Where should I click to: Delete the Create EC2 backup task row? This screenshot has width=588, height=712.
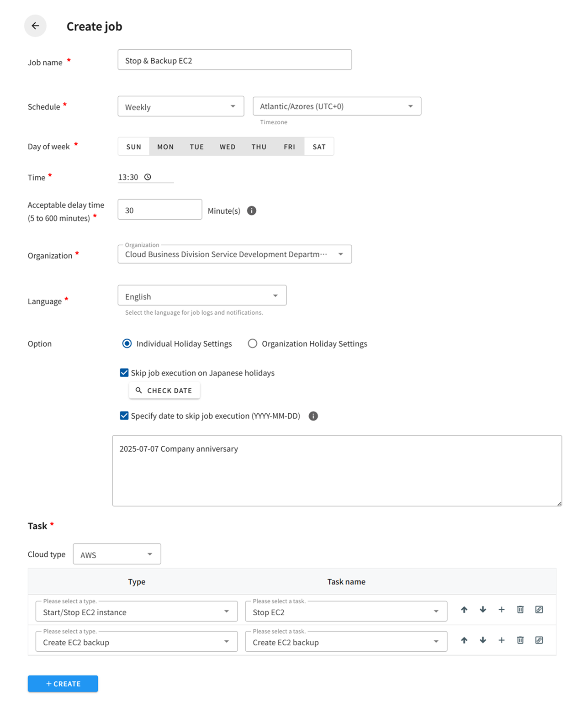point(520,640)
